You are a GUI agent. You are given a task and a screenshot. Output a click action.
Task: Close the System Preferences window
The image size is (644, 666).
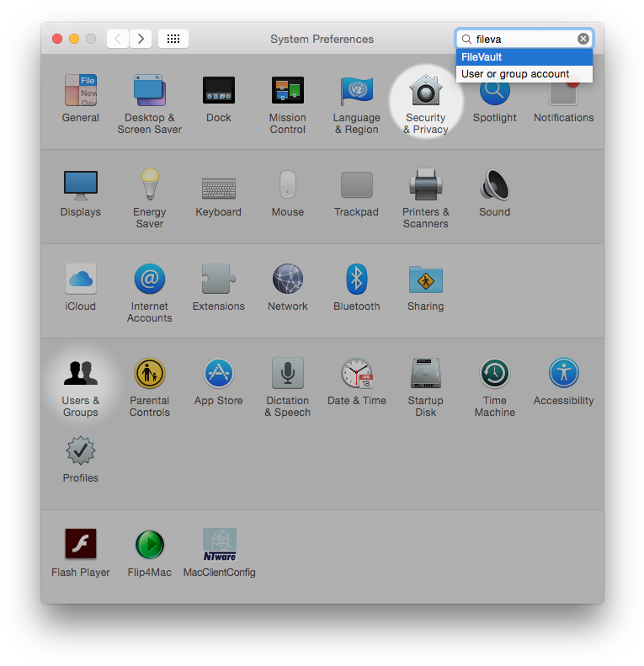coord(57,39)
